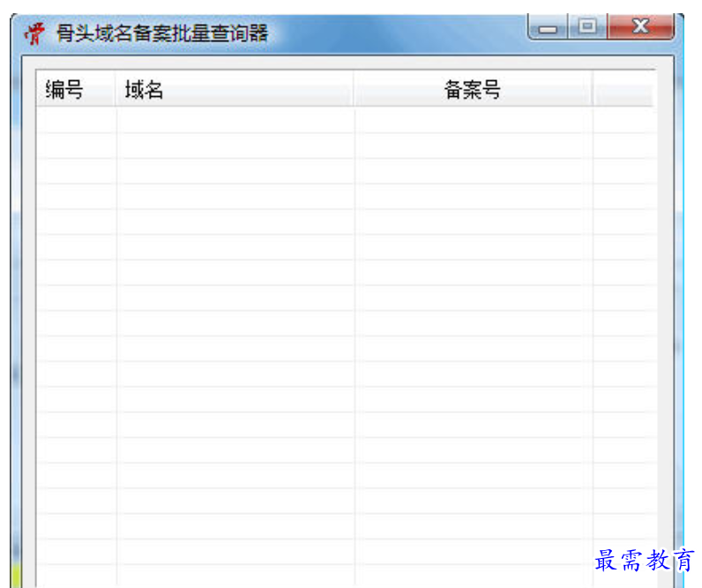The width and height of the screenshot is (702, 588).
Task: Click the divider right of the 备案号 header
Action: (x=593, y=89)
